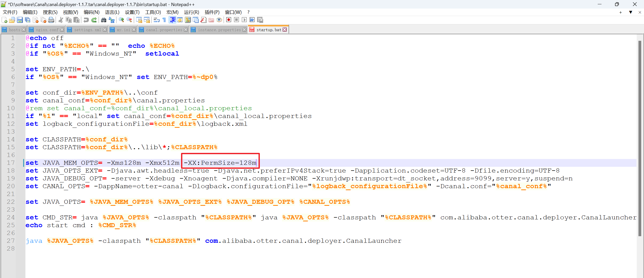Toggle show all characters pilcrow button
The image size is (644, 278).
click(x=164, y=20)
